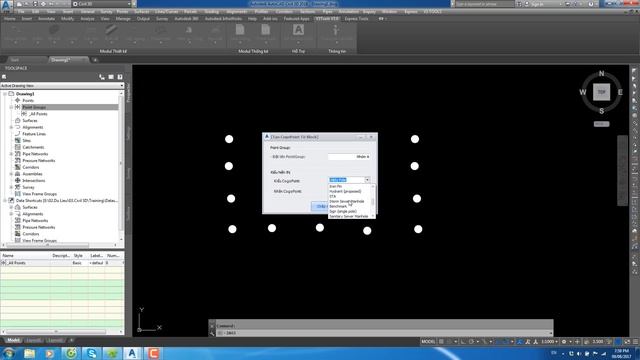Image resolution: width=640 pixels, height=360 pixels.
Task: Click the WCS label below ViewCube
Action: 601,124
